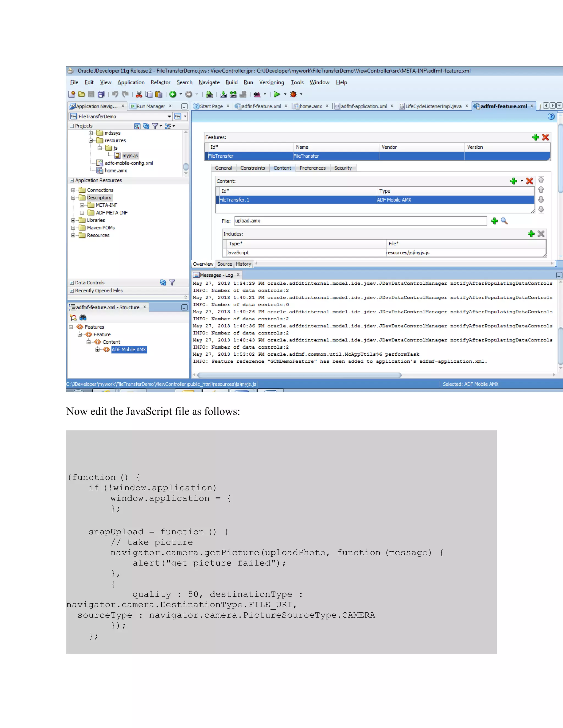Click the pink bug audit icon

(x=257, y=94)
